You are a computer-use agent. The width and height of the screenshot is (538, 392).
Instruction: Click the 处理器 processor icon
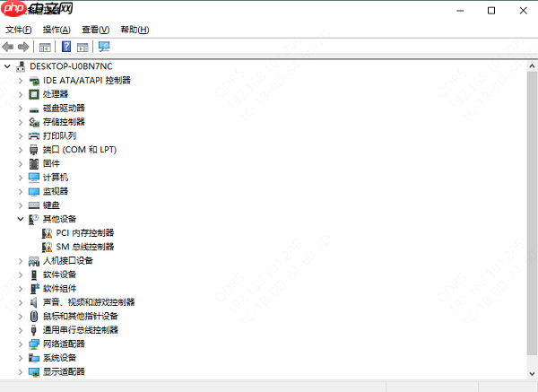(34, 94)
